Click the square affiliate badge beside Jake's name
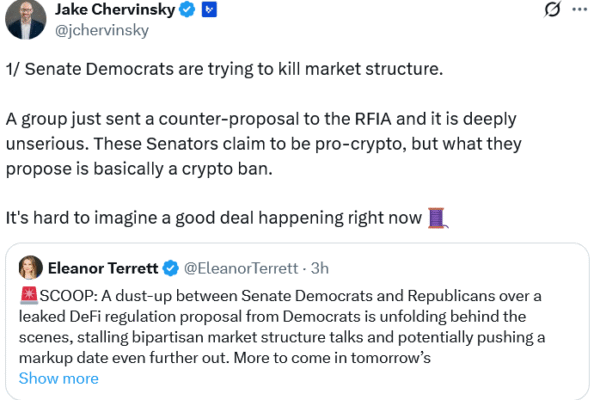600x400 pixels. 209,10
